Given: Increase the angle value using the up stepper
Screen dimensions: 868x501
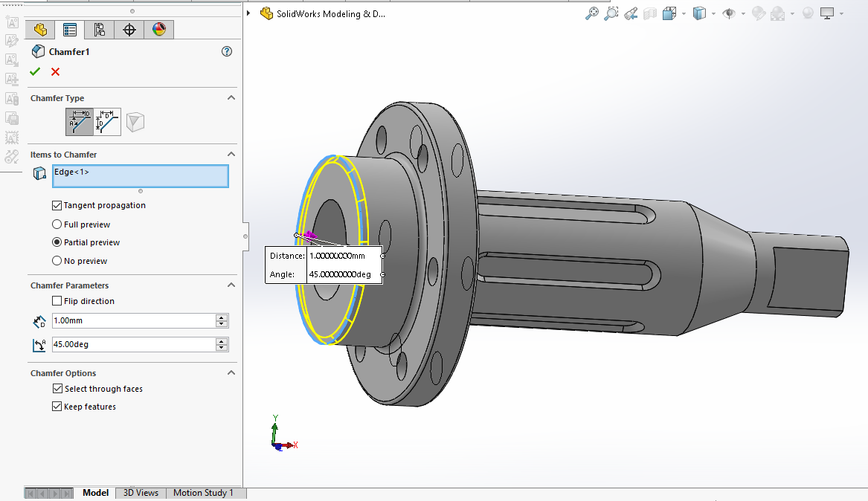Looking at the screenshot, I should click(x=222, y=341).
